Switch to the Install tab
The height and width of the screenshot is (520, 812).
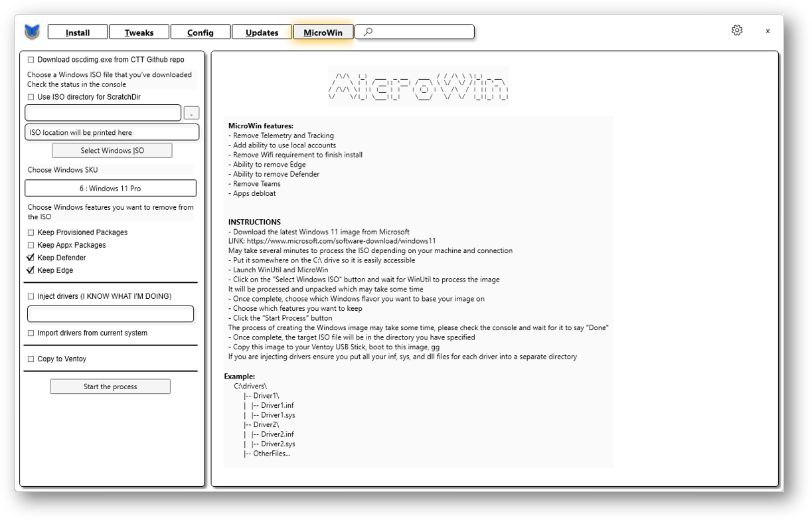click(78, 32)
